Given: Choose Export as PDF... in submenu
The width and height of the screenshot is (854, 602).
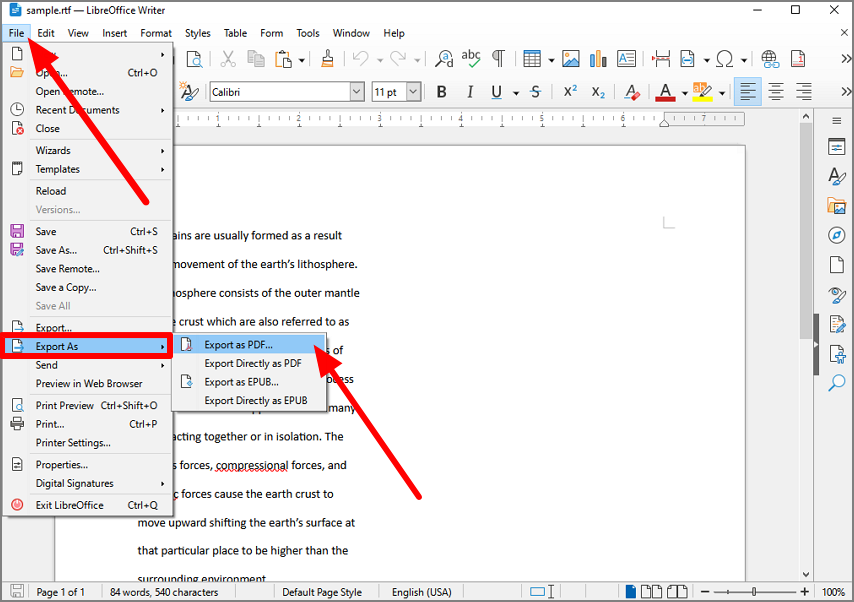Looking at the screenshot, I should 249,345.
